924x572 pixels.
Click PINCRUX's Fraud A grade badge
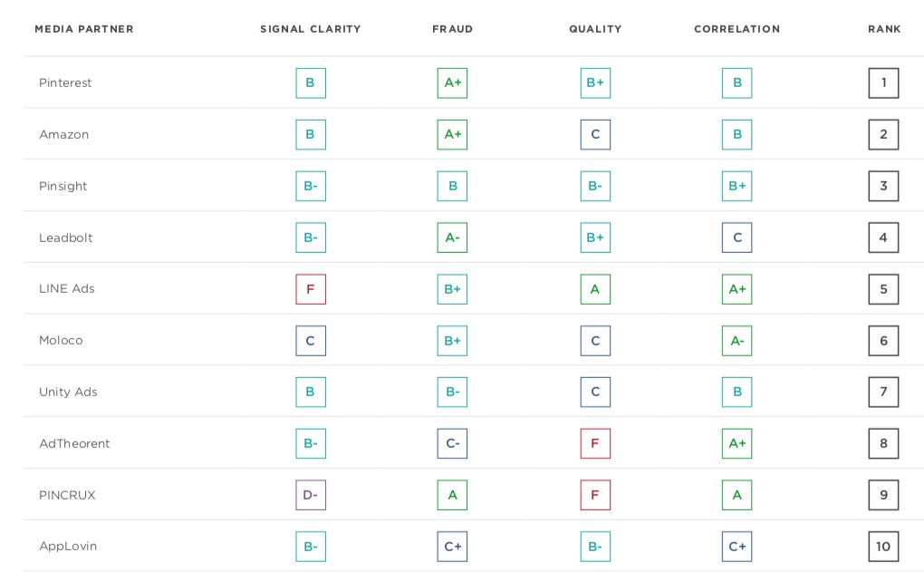click(453, 495)
